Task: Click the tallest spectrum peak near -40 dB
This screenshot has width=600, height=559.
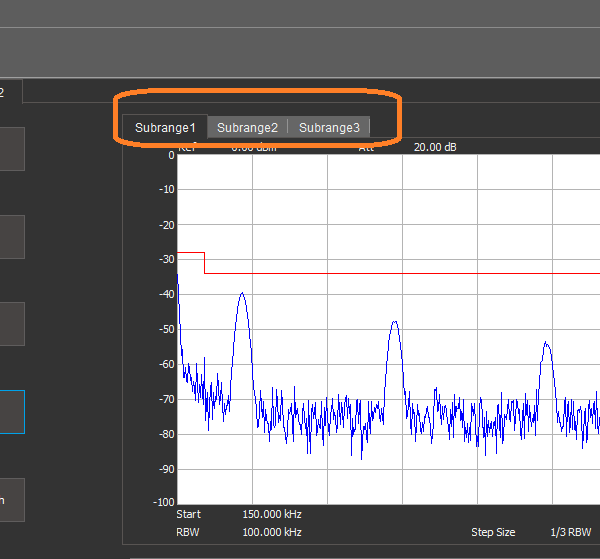Action: pos(241,295)
